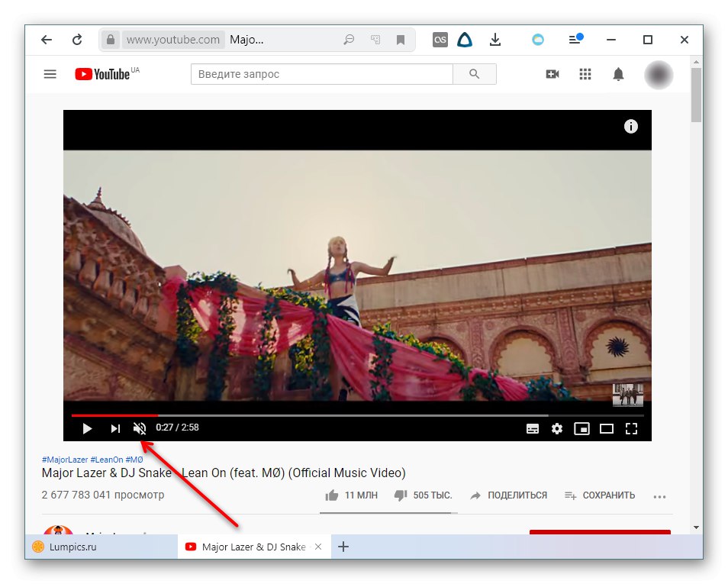Enable miniplayer mode icon
Screen dimensions: 728x584
pyautogui.click(x=581, y=428)
